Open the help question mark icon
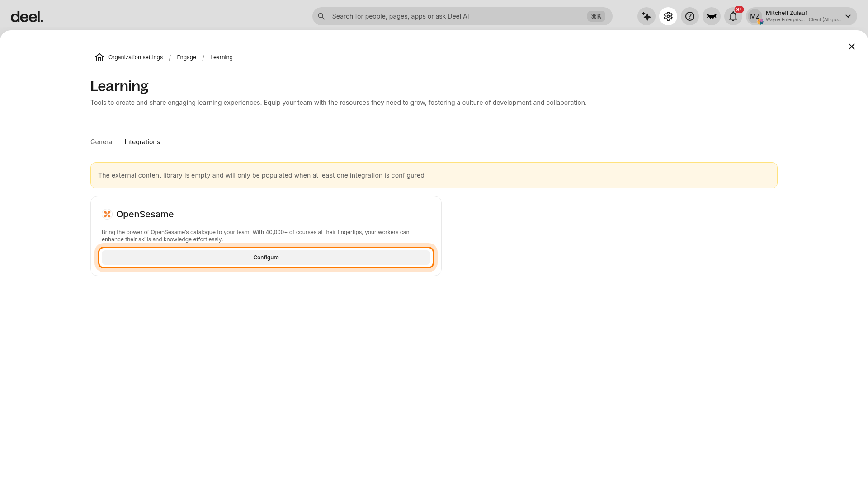 [690, 16]
